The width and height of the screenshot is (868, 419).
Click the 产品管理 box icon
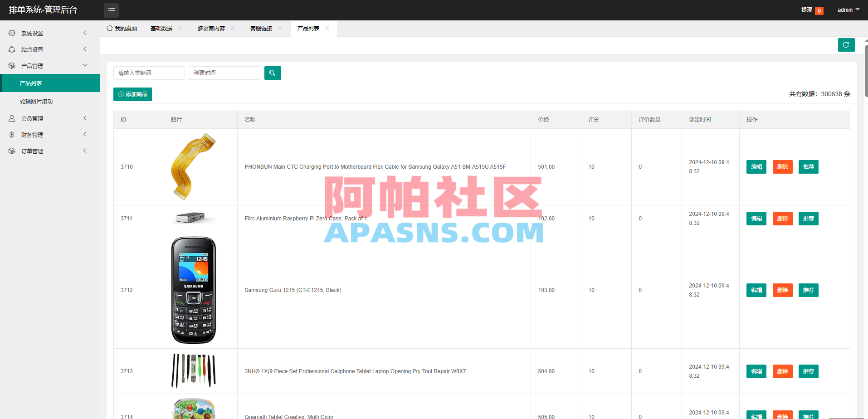click(x=11, y=65)
